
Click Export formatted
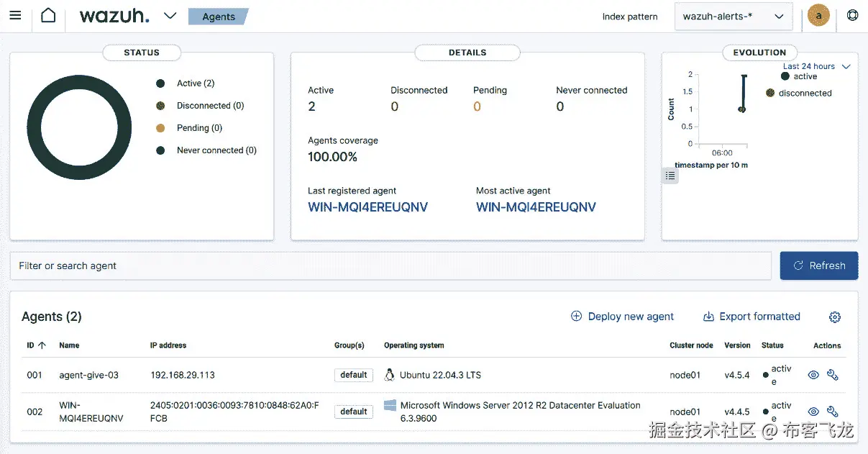point(751,317)
